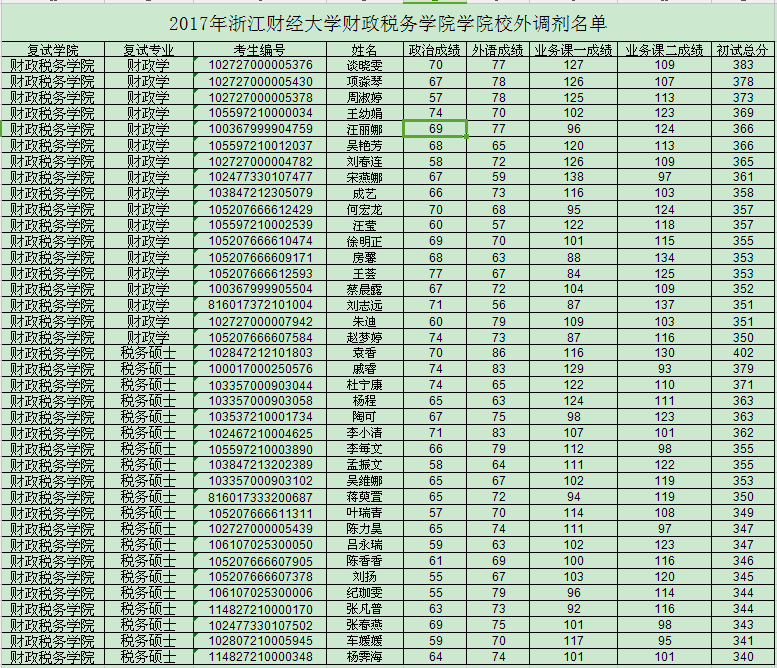Click the name cell 陶可
The image size is (777, 668).
pyautogui.click(x=364, y=417)
